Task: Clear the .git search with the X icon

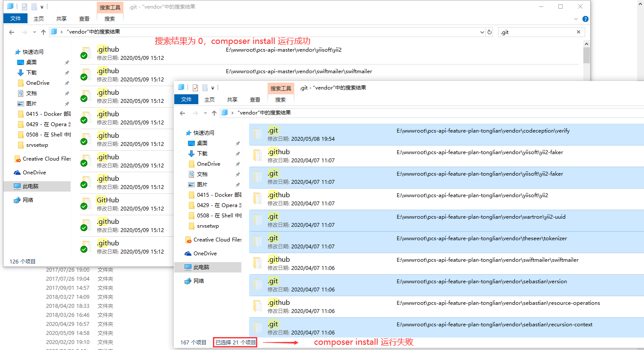Action: 579,32
